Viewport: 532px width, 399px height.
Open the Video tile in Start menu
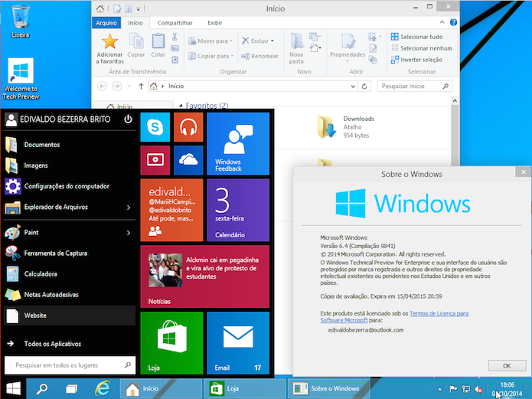coord(155,160)
